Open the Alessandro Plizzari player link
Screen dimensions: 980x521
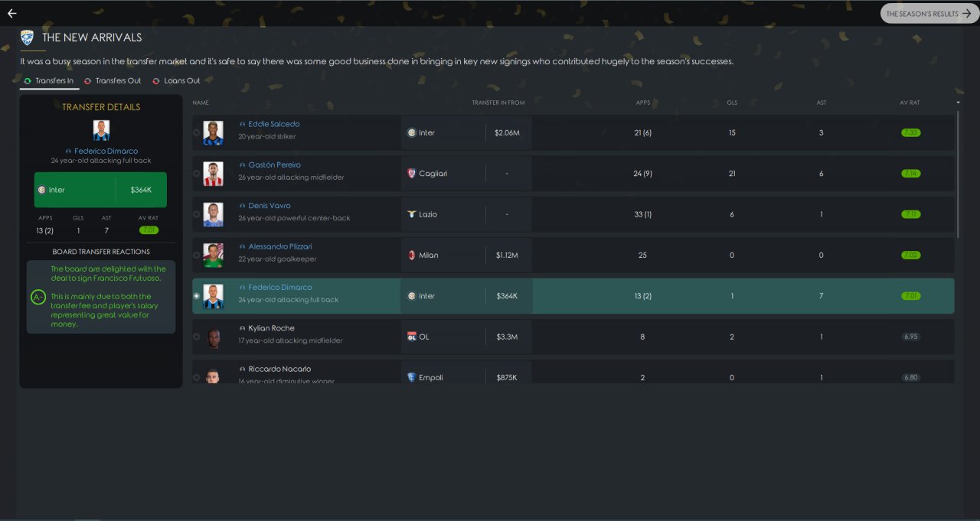[279, 246]
